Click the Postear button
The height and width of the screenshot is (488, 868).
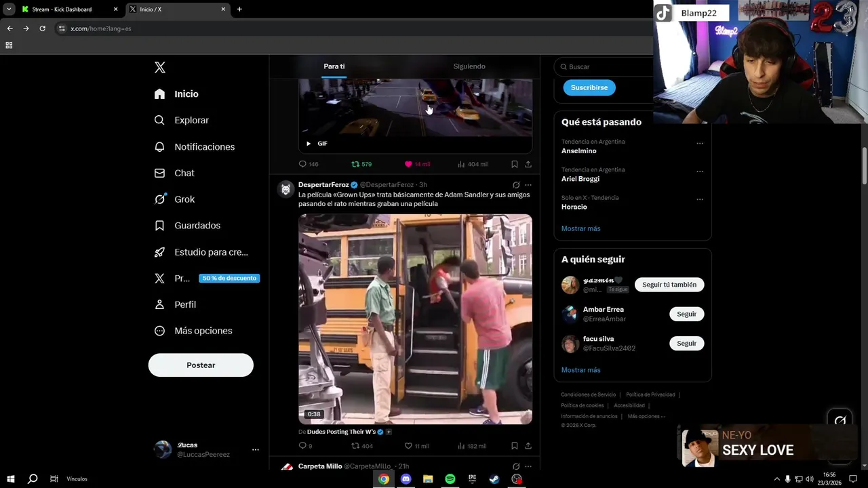point(201,365)
